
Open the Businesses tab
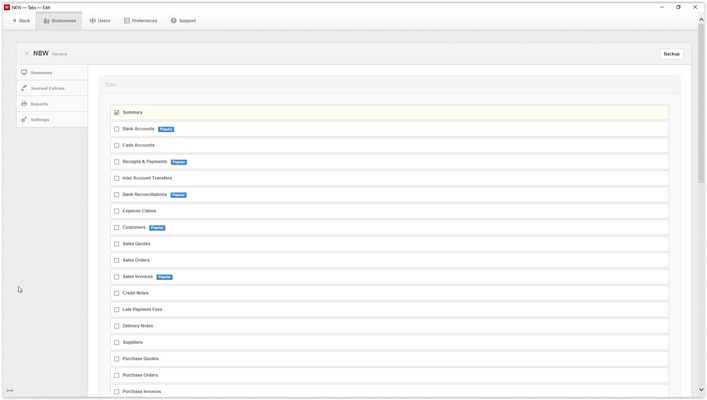[60, 21]
